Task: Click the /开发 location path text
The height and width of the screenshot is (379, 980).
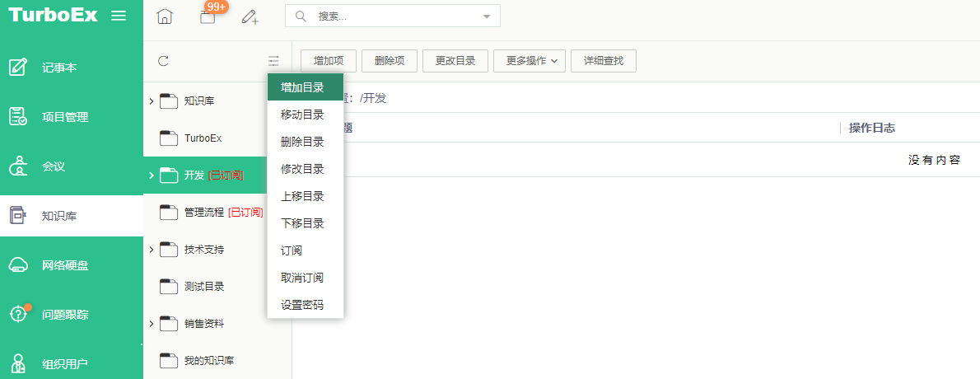Action: click(373, 98)
